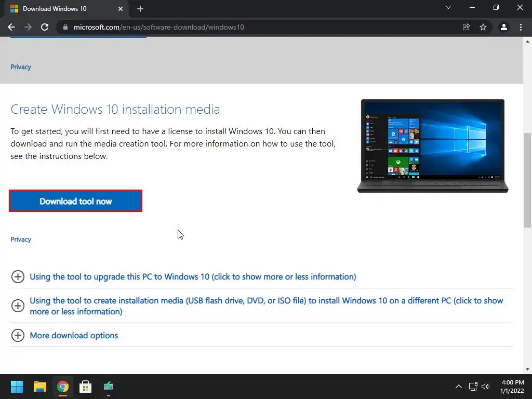Show hidden system tray icons chevron
The image size is (532, 399).
(x=458, y=387)
